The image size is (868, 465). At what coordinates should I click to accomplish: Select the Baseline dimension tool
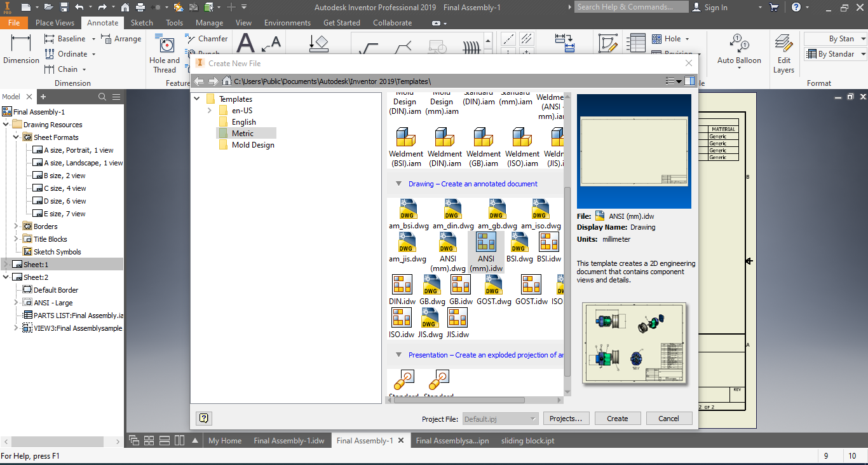pos(69,38)
